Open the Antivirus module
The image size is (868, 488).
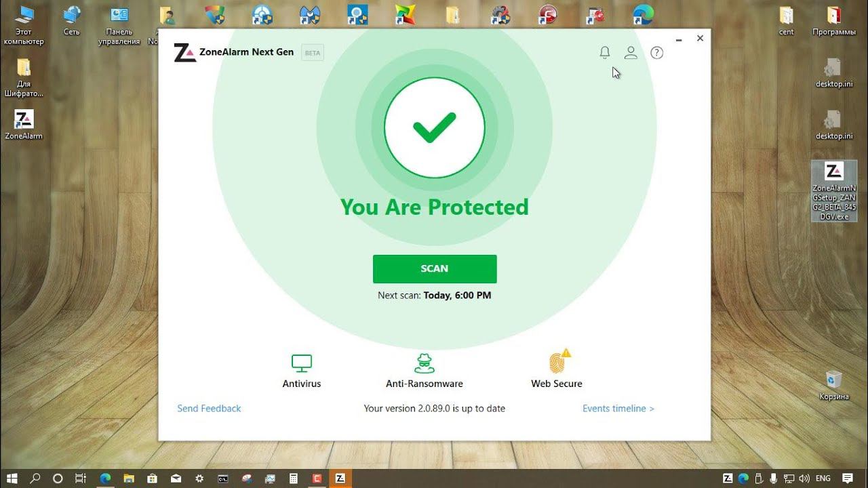click(302, 371)
